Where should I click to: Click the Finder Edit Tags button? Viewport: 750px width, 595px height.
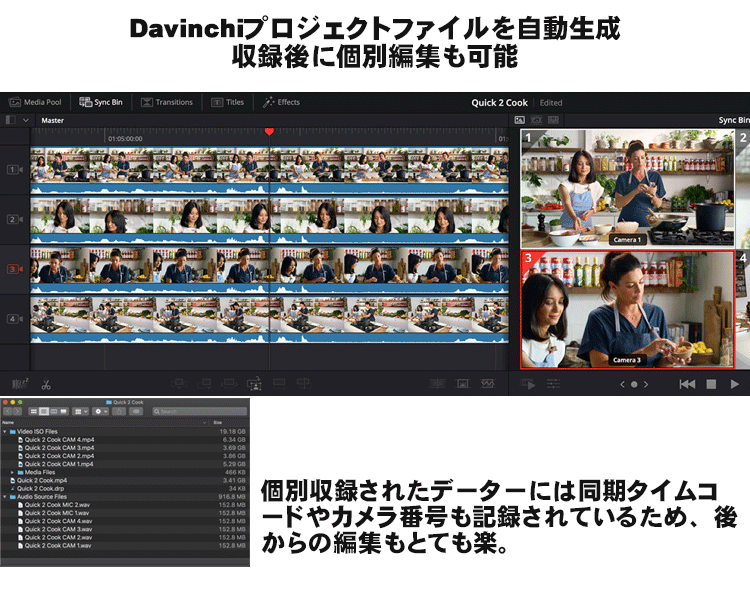pos(136,411)
